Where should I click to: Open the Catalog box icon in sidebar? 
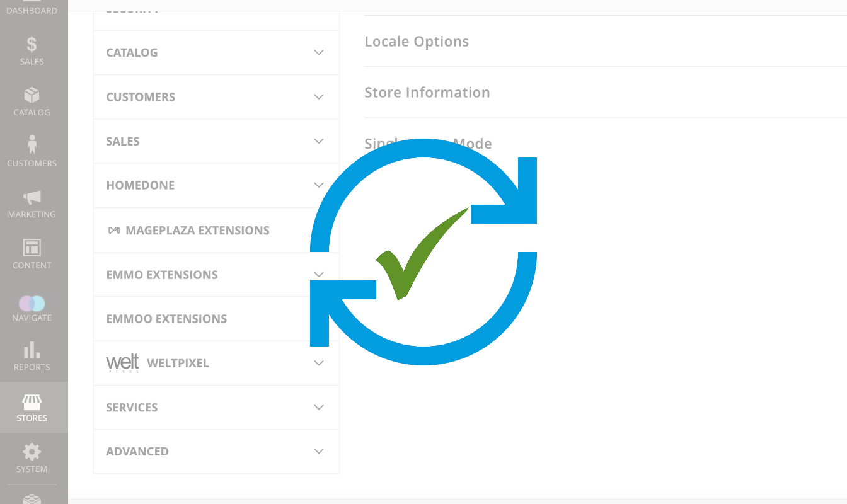click(x=32, y=95)
